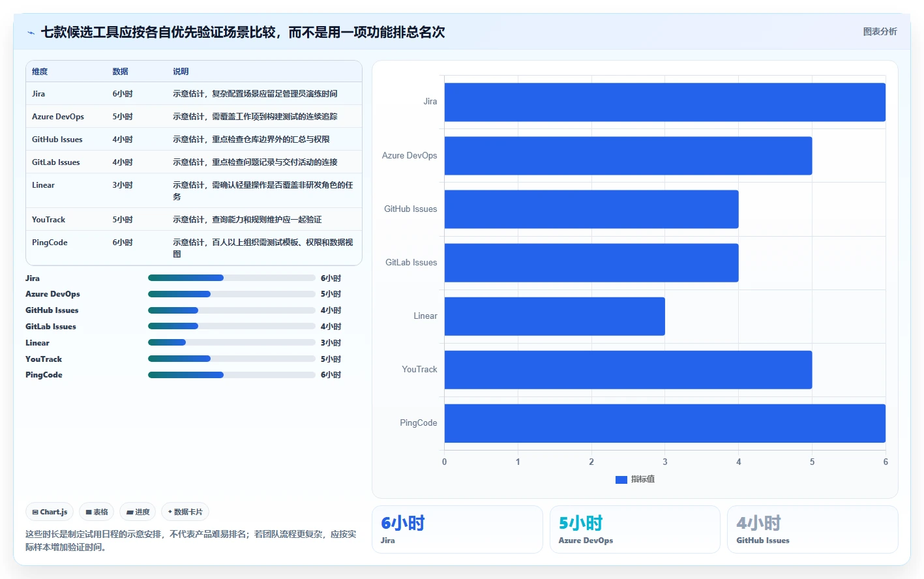Open the 6小时 Jira data card
The image size is (924, 579).
[x=457, y=529]
